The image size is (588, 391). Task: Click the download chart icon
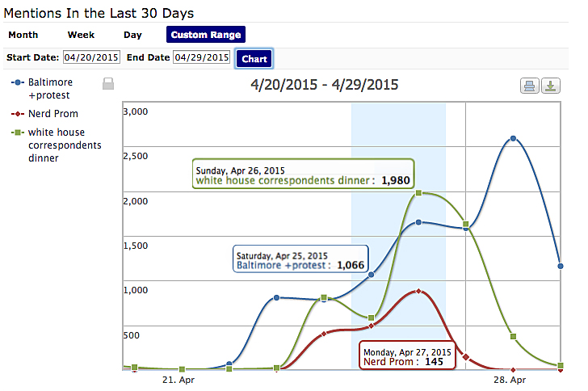point(550,86)
